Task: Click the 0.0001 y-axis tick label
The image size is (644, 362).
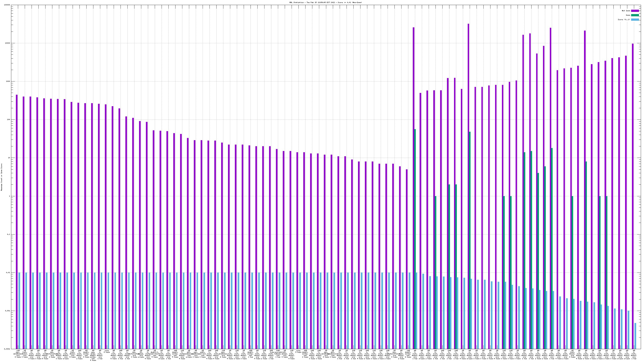Action: [7, 349]
